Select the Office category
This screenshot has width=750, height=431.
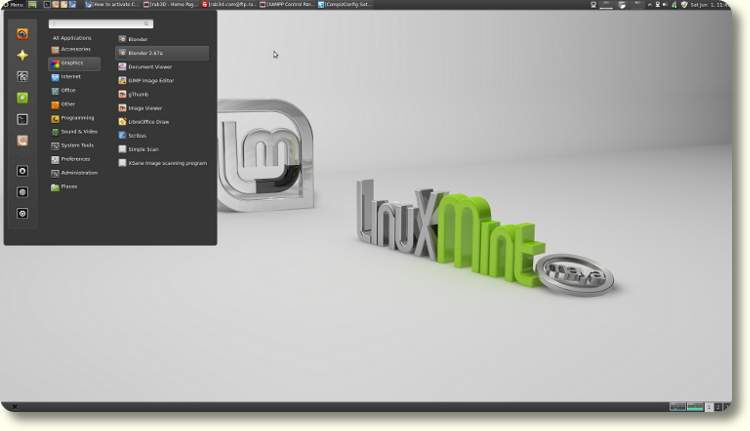pyautogui.click(x=64, y=90)
